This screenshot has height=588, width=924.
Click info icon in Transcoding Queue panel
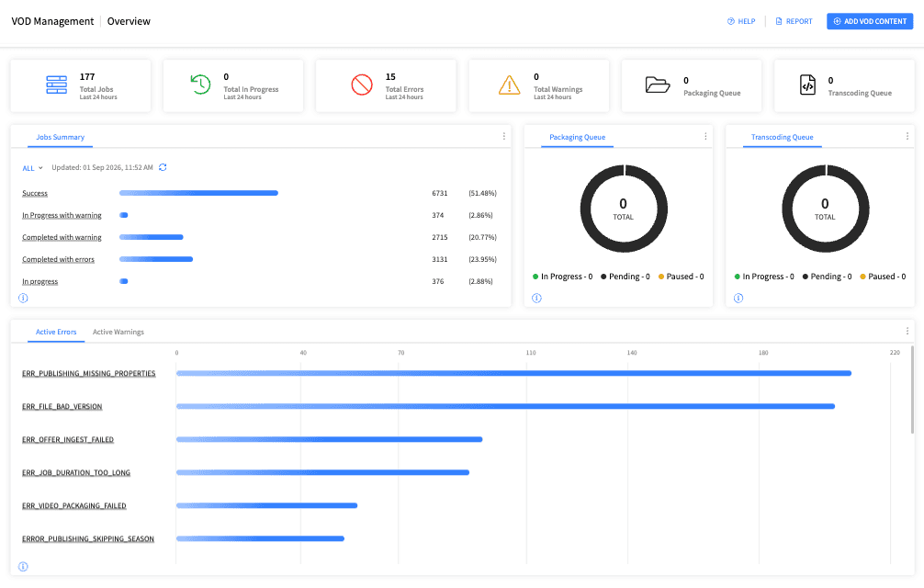point(738,298)
